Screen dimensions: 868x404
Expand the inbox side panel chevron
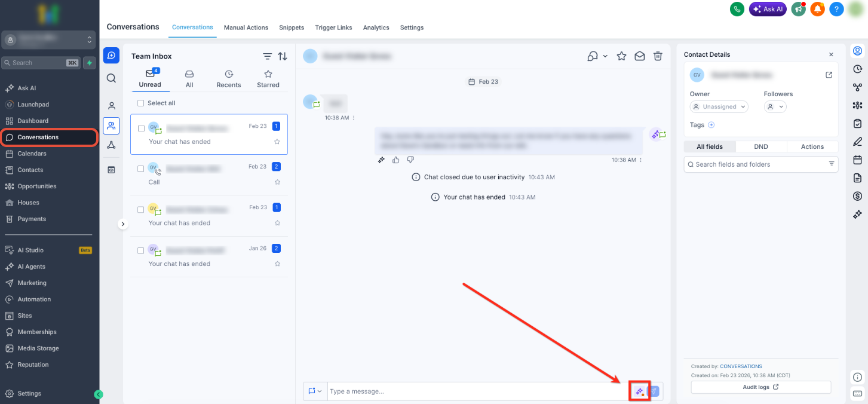[123, 224]
